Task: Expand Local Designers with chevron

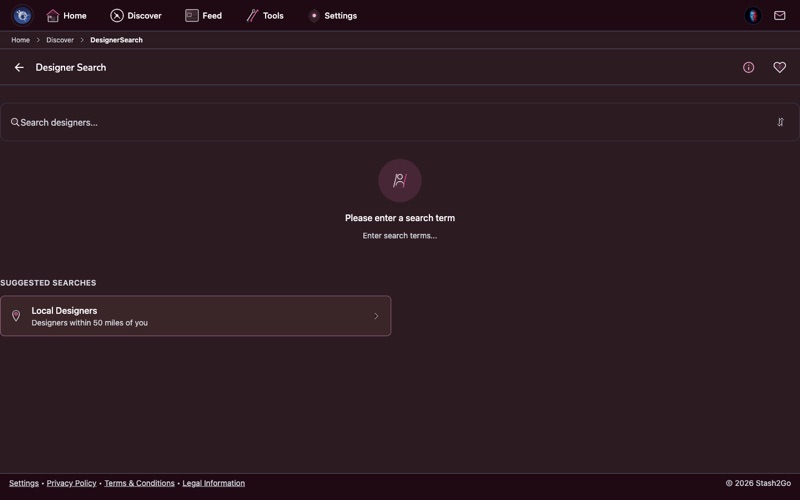Action: pos(376,316)
